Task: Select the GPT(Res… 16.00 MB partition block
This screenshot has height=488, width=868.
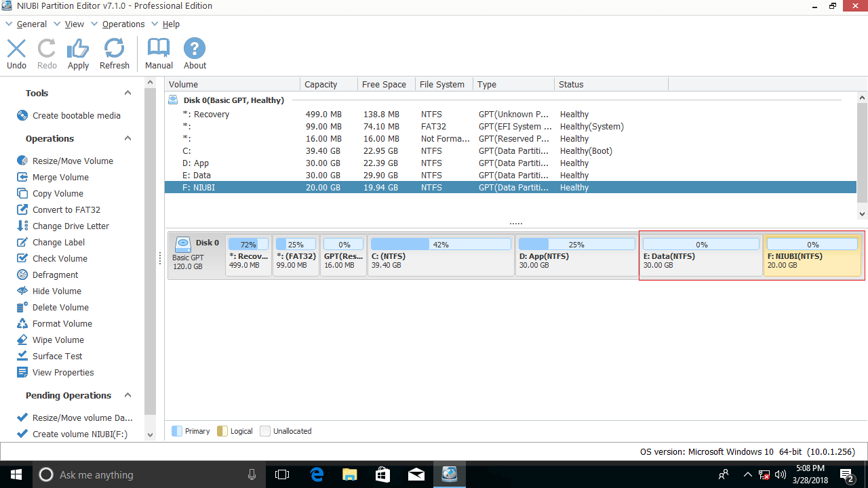Action: [x=343, y=256]
